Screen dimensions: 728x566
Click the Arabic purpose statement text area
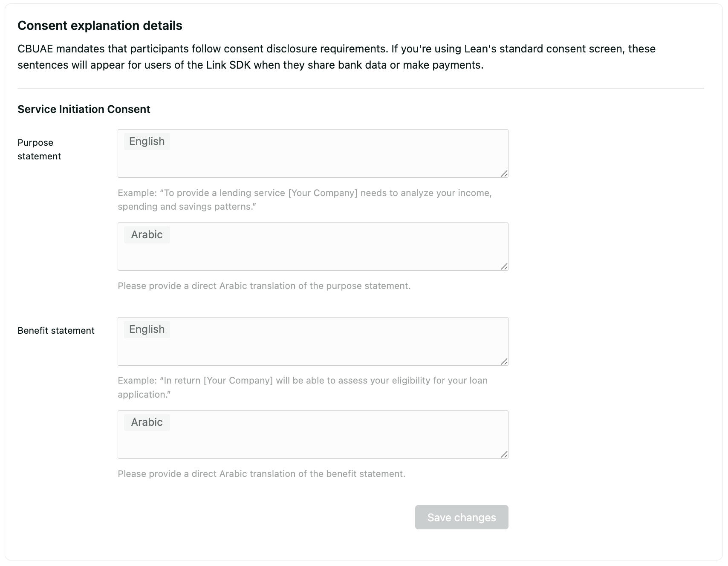[x=313, y=253]
